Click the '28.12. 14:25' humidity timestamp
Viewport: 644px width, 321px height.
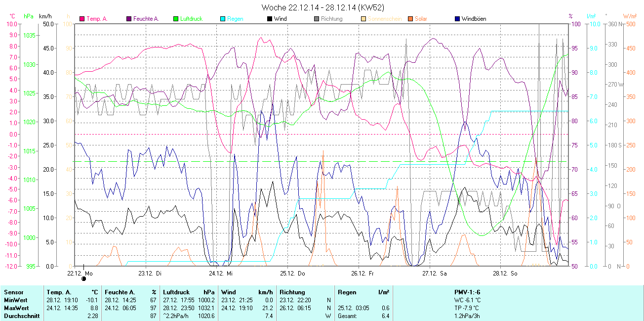click(x=121, y=300)
